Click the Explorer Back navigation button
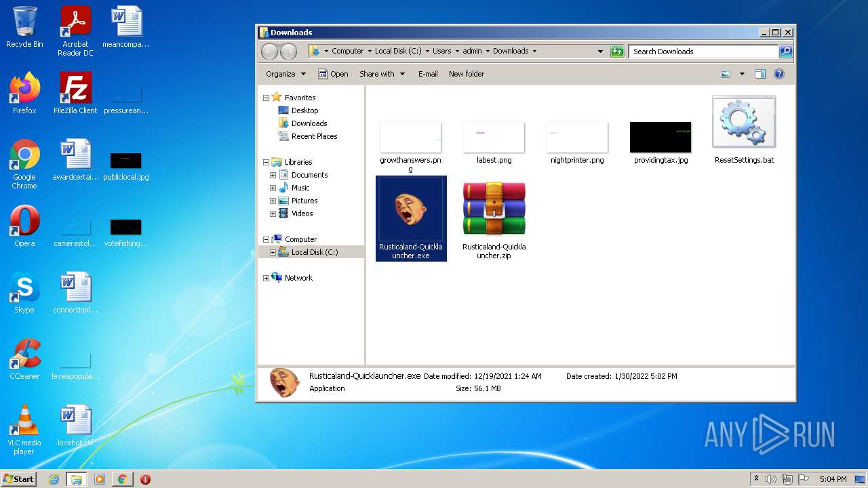868x488 pixels. (269, 52)
